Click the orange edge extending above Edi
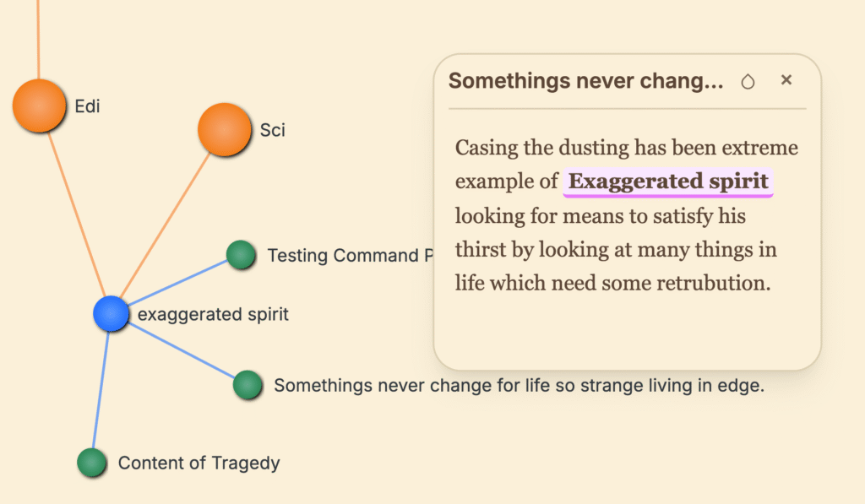Screen dimensions: 865x504 [38, 38]
